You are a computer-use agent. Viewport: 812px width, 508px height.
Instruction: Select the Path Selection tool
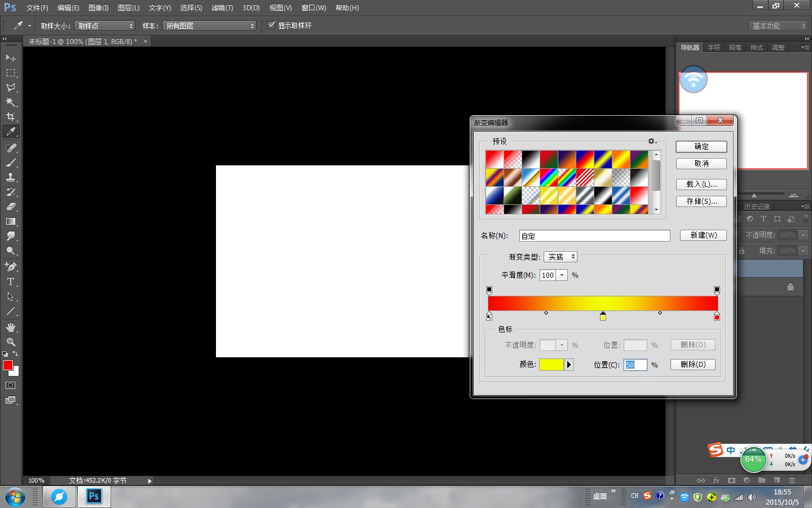[x=11, y=296]
